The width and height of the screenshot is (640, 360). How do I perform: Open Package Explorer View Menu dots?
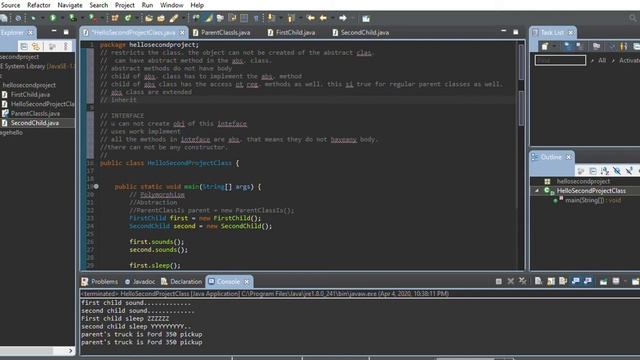[66, 47]
